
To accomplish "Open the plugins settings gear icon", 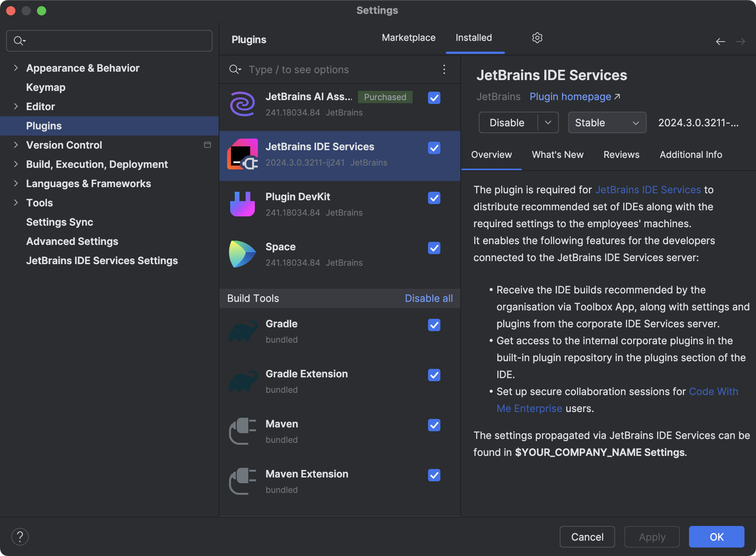I will pos(537,38).
